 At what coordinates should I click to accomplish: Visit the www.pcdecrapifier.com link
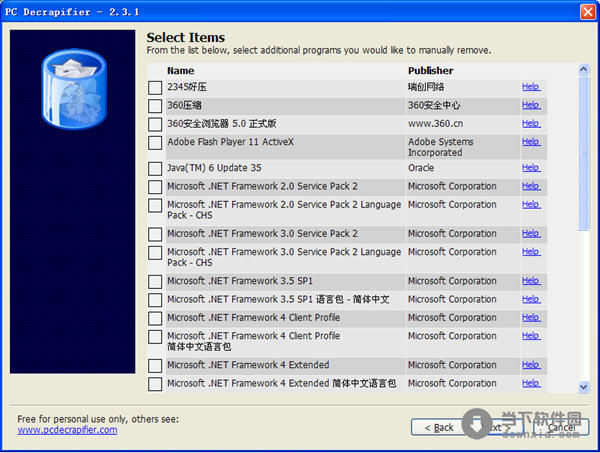click(67, 430)
